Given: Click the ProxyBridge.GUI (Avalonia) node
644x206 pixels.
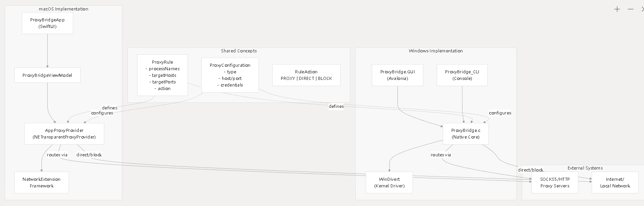Looking at the screenshot, I should pyautogui.click(x=397, y=75).
